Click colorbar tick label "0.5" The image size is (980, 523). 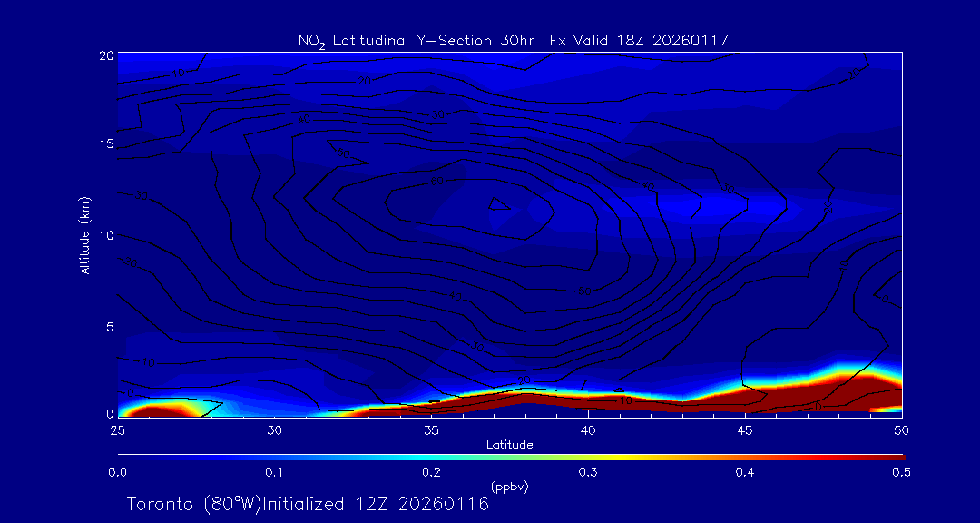pyautogui.click(x=902, y=472)
